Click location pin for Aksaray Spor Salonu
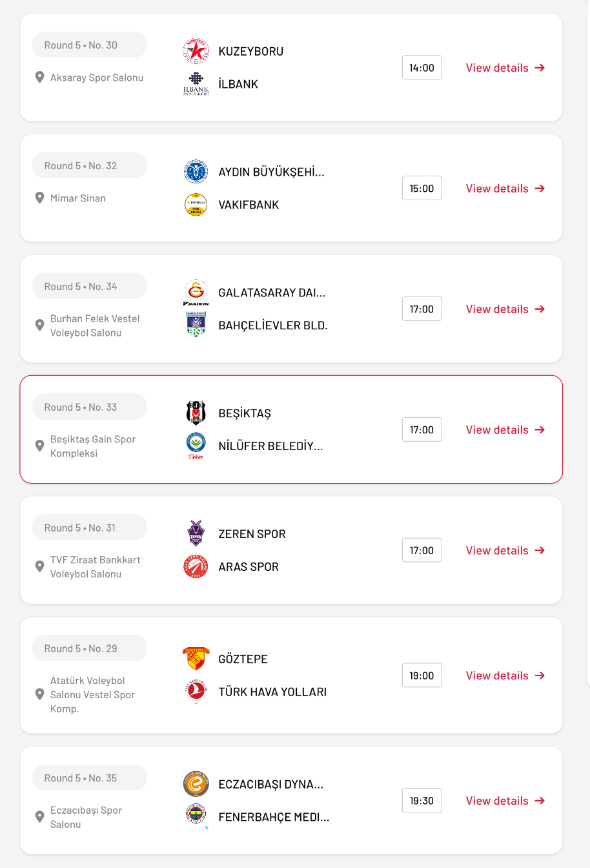This screenshot has width=590, height=868. tap(39, 77)
